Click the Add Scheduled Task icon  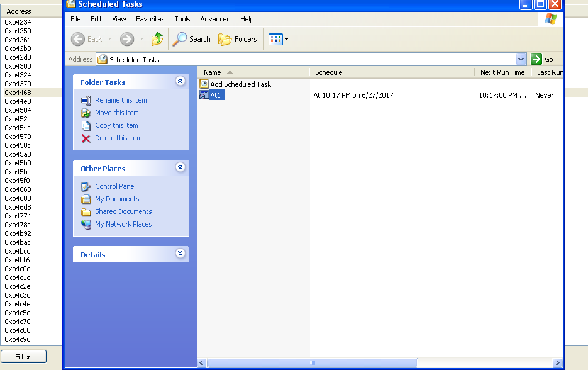(204, 84)
